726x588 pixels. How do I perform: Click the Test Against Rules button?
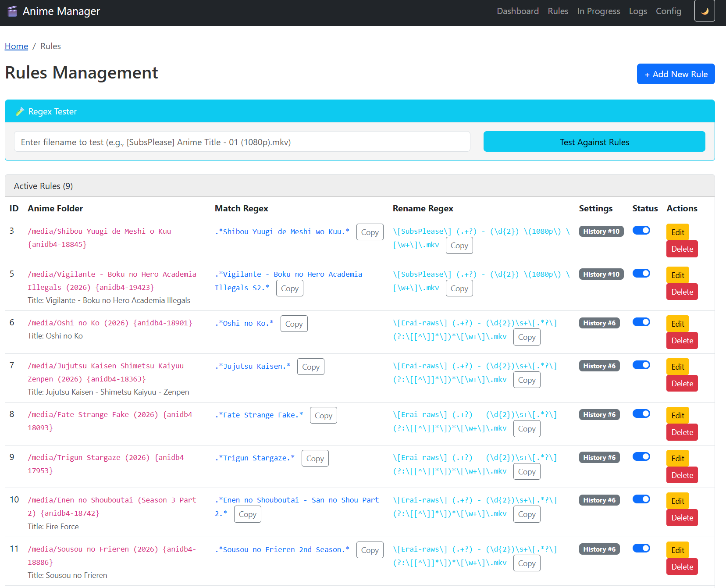click(594, 142)
